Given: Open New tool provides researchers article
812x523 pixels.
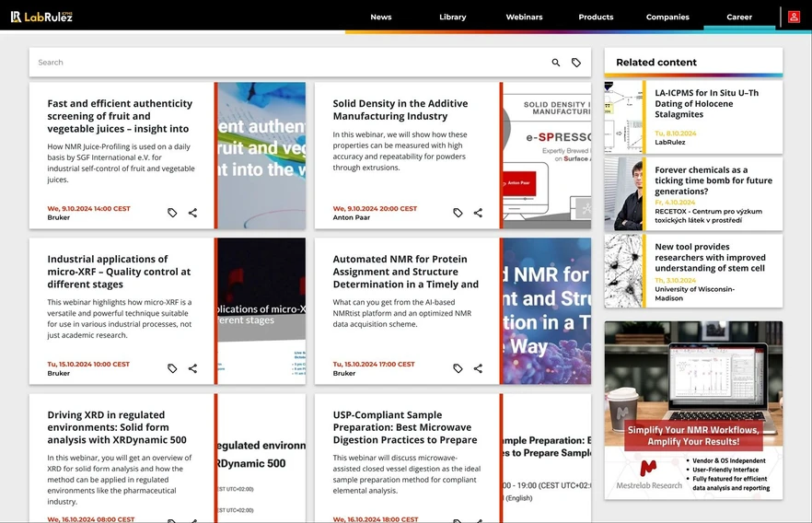Looking at the screenshot, I should tap(710, 258).
